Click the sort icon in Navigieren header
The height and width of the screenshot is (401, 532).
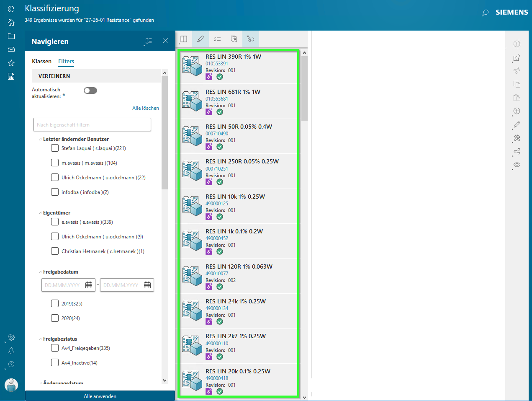point(149,41)
